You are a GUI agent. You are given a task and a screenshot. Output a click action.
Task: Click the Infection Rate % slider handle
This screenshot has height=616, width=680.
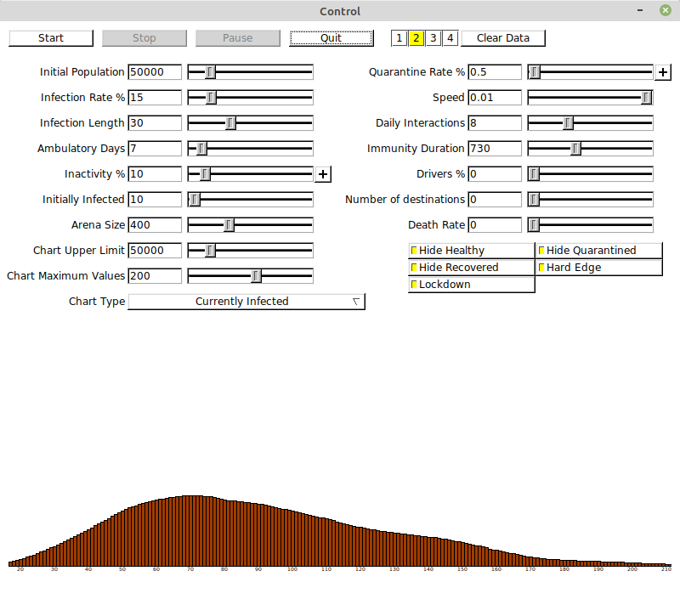[x=211, y=98]
